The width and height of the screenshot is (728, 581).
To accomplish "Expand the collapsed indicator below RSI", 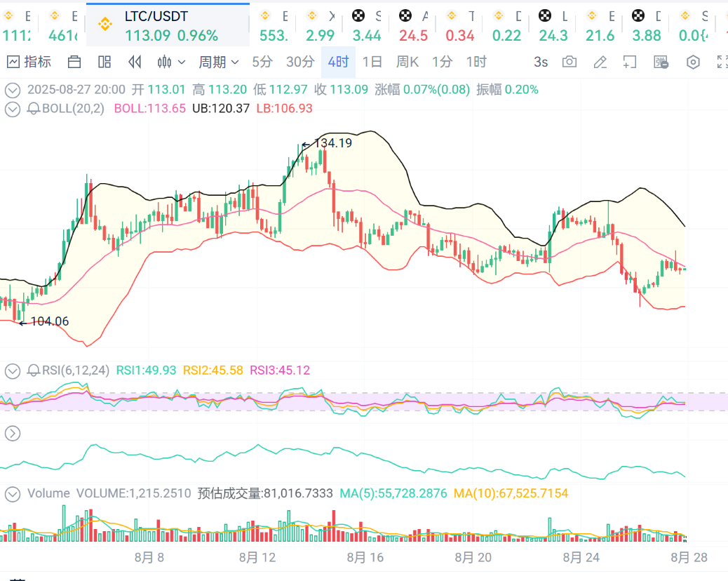I will [13, 434].
